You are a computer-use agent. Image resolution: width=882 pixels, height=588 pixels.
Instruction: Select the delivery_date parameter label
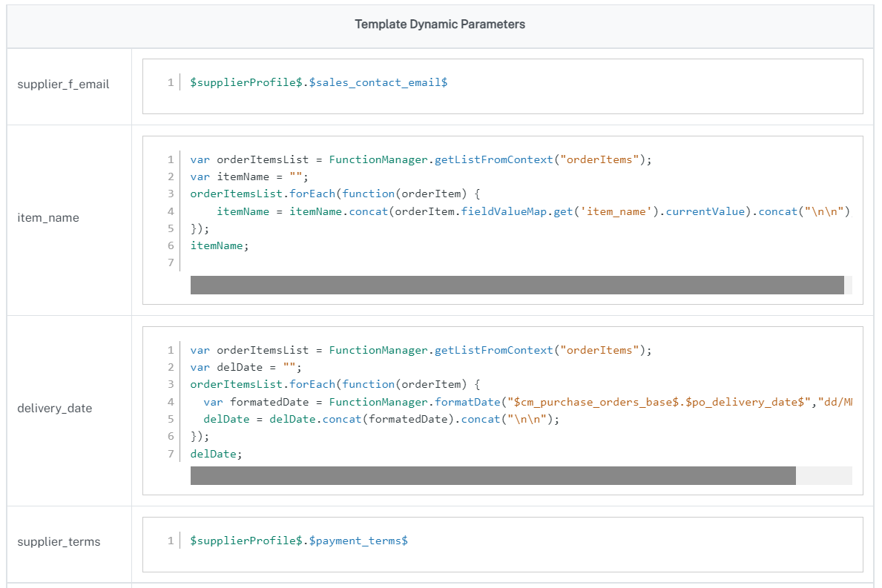coord(54,409)
